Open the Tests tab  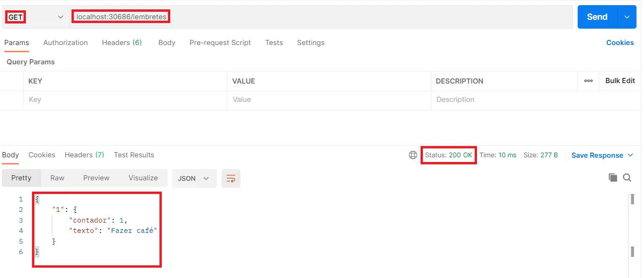[274, 43]
